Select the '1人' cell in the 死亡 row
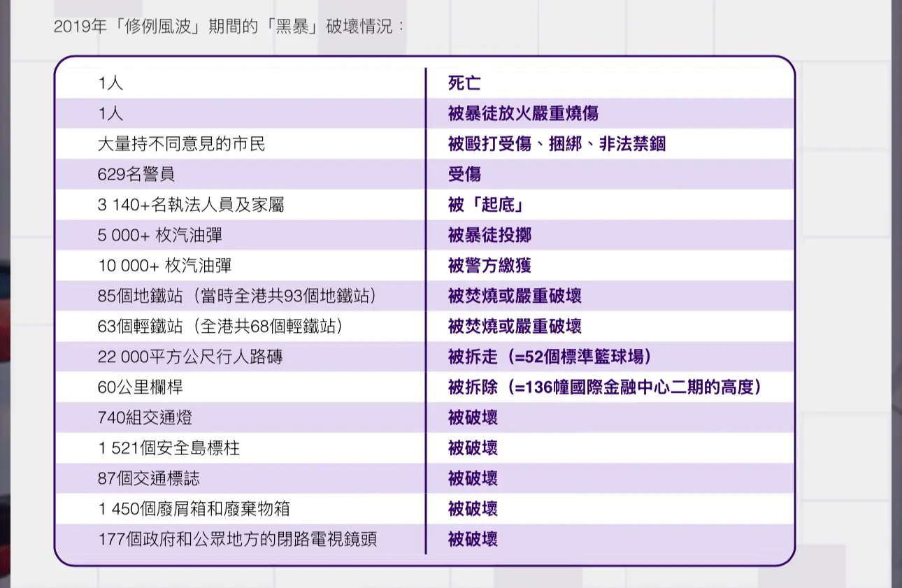The width and height of the screenshot is (902, 588). coord(110,83)
